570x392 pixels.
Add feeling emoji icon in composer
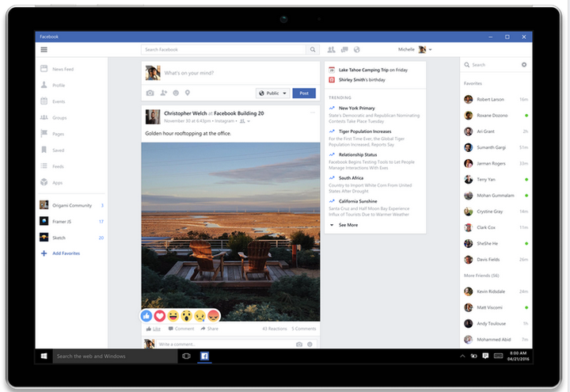176,93
